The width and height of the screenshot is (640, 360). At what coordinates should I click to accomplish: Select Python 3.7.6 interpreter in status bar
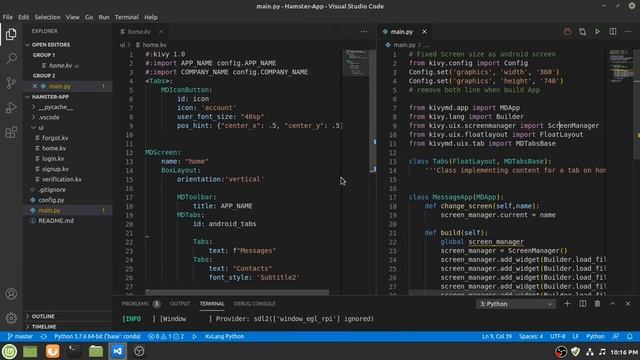pos(98,336)
